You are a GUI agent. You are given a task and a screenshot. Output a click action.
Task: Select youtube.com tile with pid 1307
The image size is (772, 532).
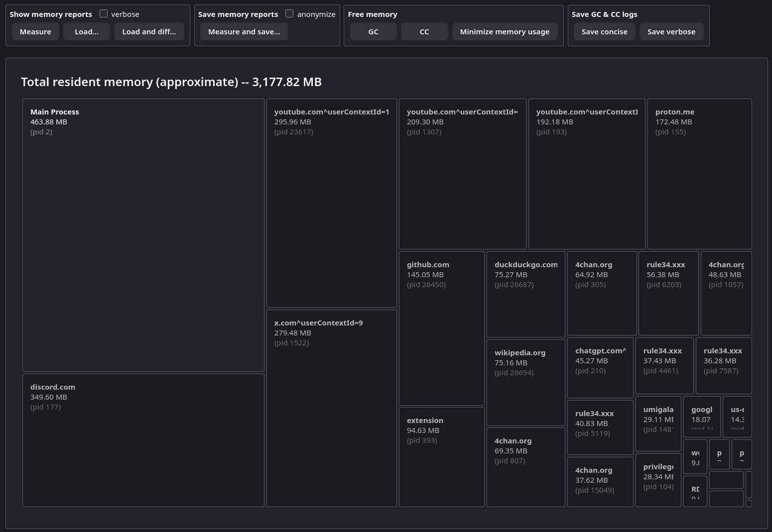point(463,174)
